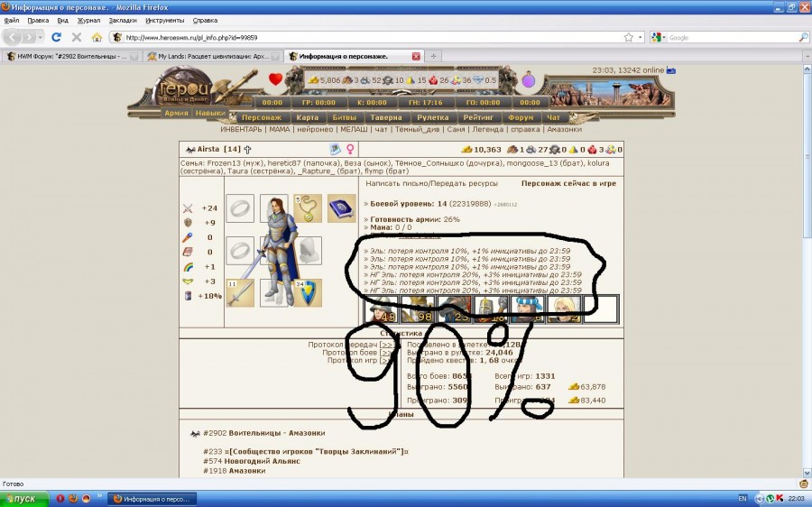Viewport: 812px width, 507px height.
Task: Click the blonde unit portrait in army row
Action: pyautogui.click(x=565, y=309)
